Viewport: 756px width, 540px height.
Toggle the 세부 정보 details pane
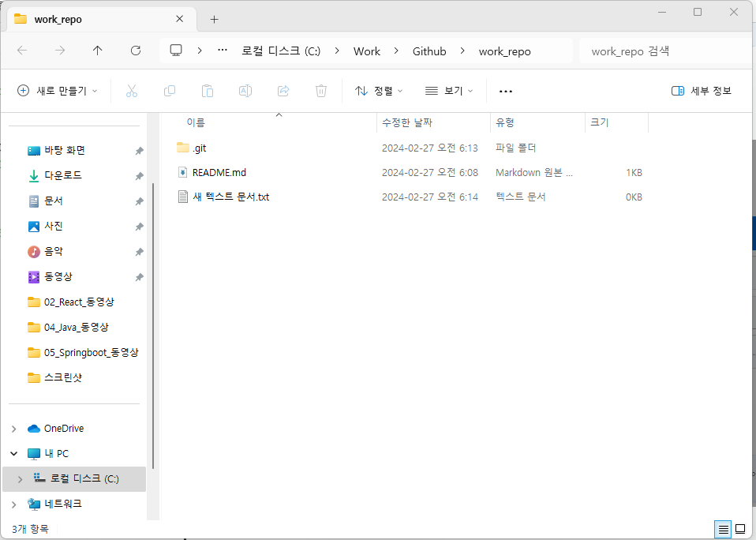coord(702,91)
